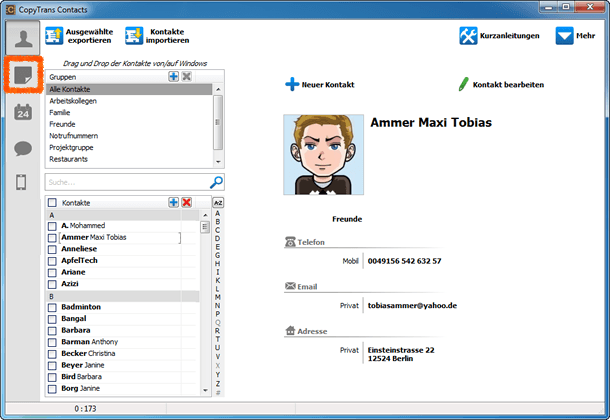Open the Mehr dropdown menu

[x=575, y=36]
